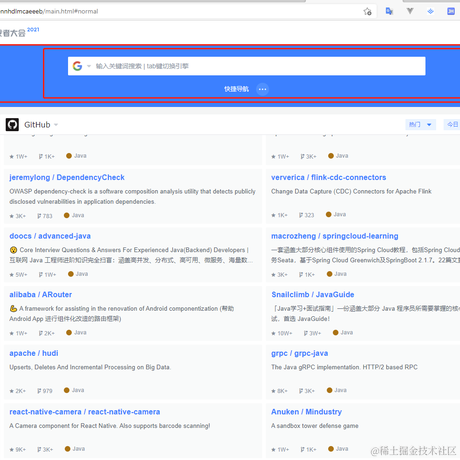This screenshot has width=460, height=460.
Task: Click the Google logo in search box
Action: 77,66
